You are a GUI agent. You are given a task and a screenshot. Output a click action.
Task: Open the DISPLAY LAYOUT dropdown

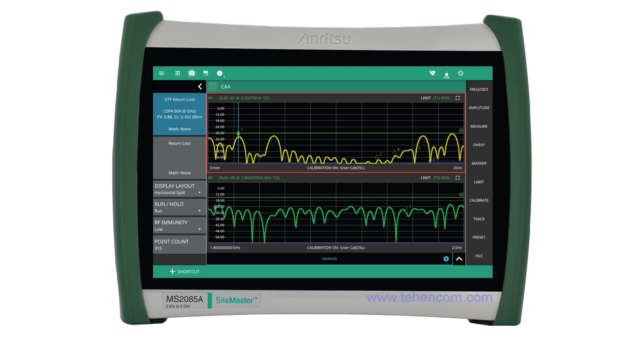(179, 189)
